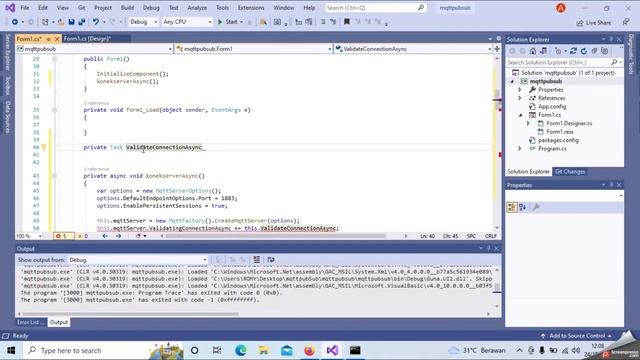The height and width of the screenshot is (360, 640).
Task: Open the mqttpubsub project navigation dropdown
Action: click(x=94, y=49)
